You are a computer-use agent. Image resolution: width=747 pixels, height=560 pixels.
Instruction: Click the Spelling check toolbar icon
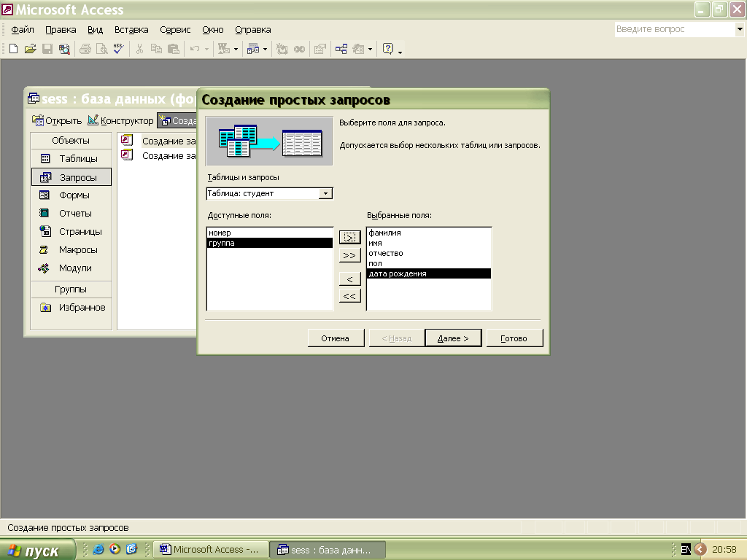click(119, 49)
